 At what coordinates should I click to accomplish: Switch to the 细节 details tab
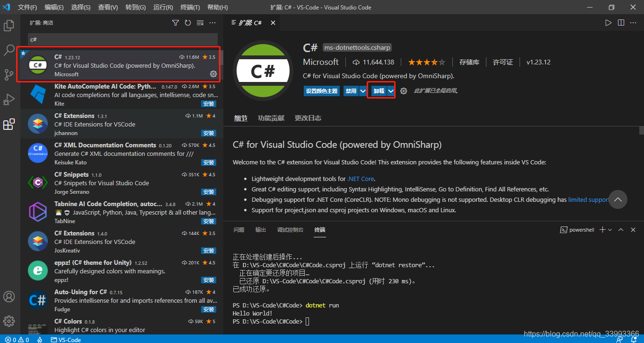[x=241, y=118]
